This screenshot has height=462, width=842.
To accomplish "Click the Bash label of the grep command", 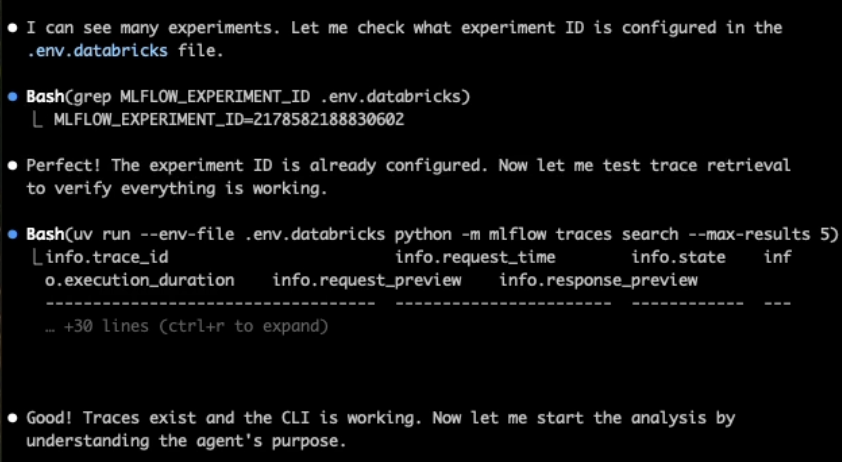I will coord(45,97).
